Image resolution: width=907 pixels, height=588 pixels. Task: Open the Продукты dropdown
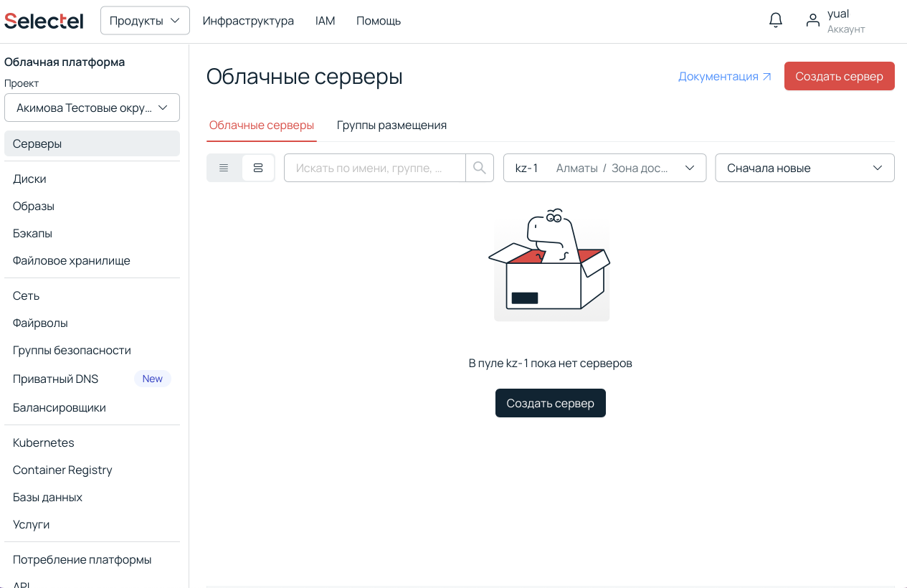pyautogui.click(x=145, y=21)
